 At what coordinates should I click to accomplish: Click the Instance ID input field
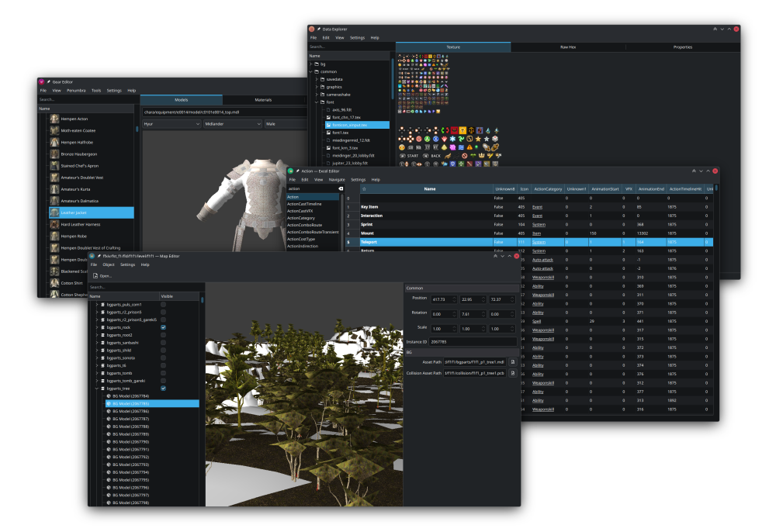pyautogui.click(x=473, y=342)
